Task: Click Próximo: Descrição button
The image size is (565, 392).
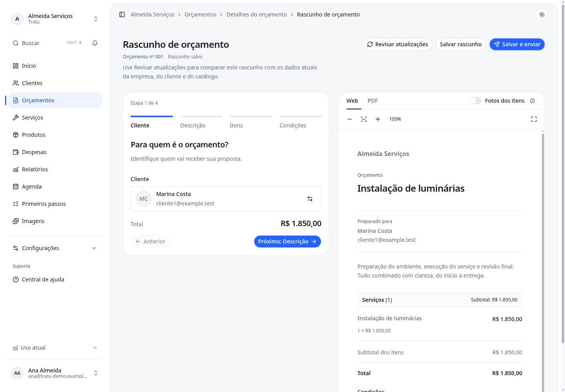Action: [x=288, y=241]
